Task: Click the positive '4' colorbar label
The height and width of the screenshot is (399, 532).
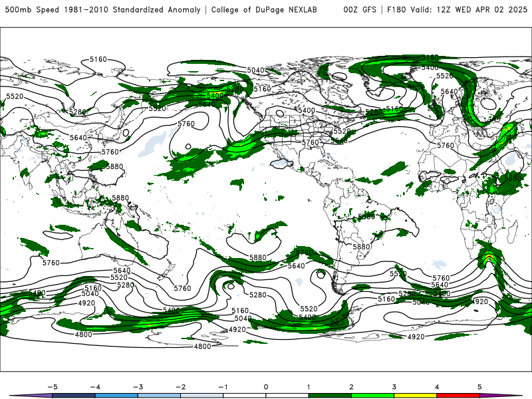Action: point(437,387)
